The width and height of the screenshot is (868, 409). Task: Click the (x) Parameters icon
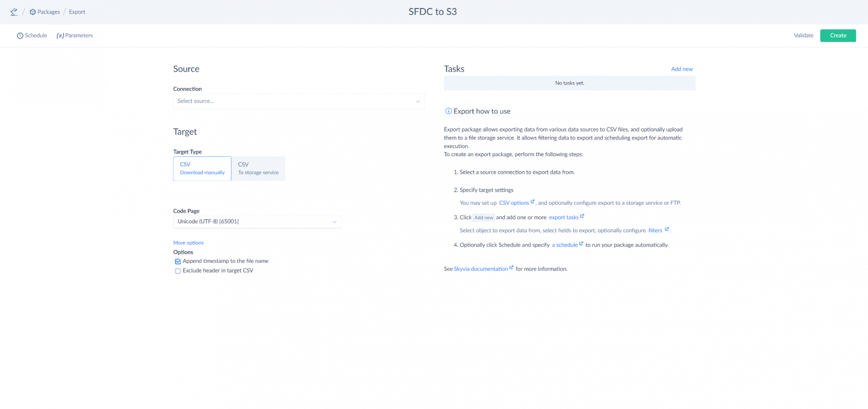60,35
